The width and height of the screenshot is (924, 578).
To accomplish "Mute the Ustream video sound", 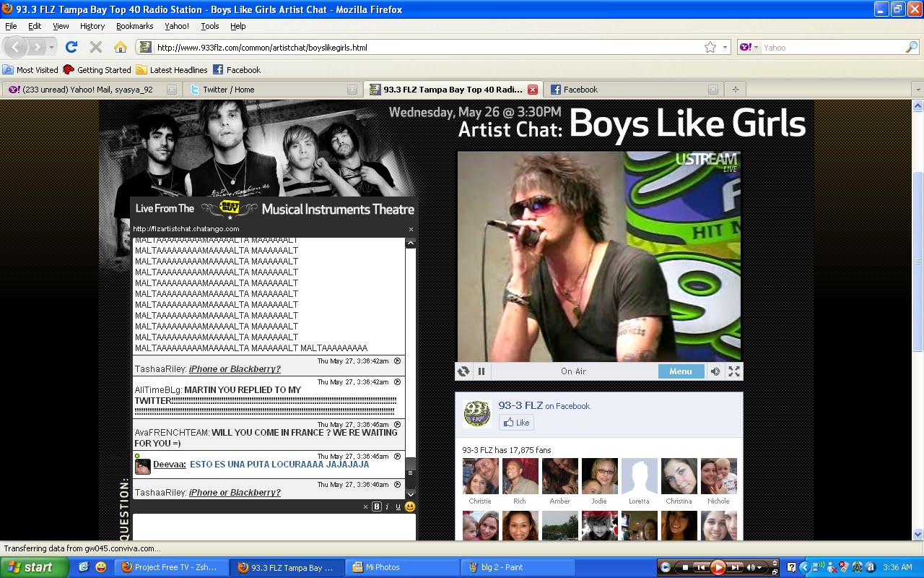I will pos(715,371).
